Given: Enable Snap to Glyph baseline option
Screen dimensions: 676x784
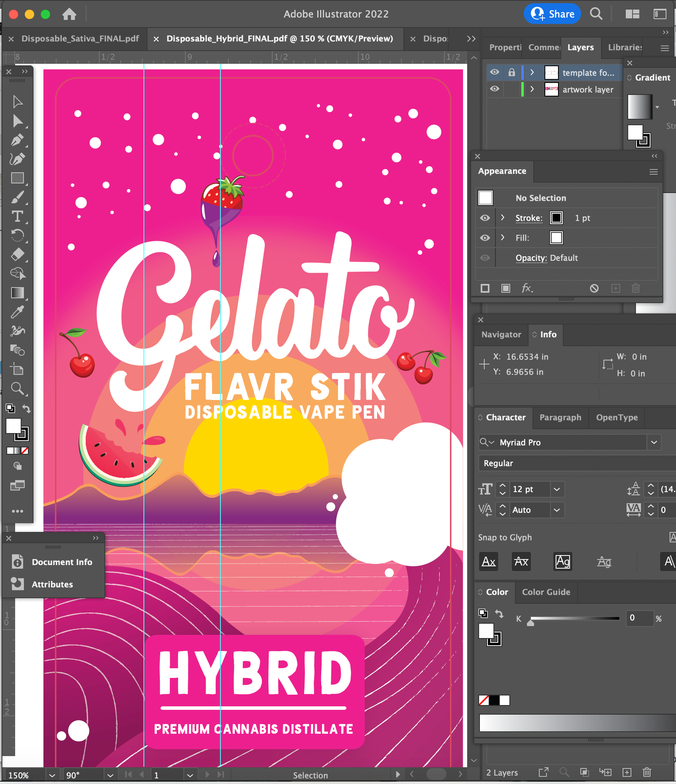Looking at the screenshot, I should pyautogui.click(x=489, y=561).
